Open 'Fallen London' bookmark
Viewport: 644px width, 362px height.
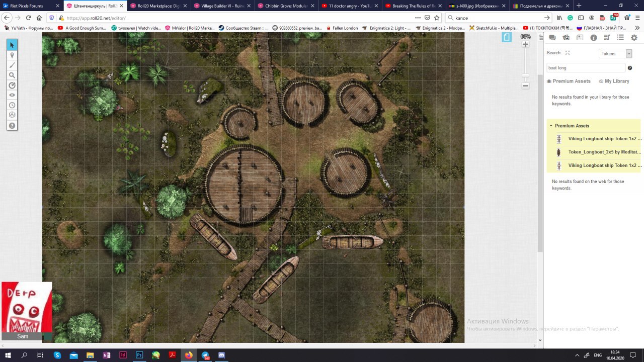[x=342, y=28]
